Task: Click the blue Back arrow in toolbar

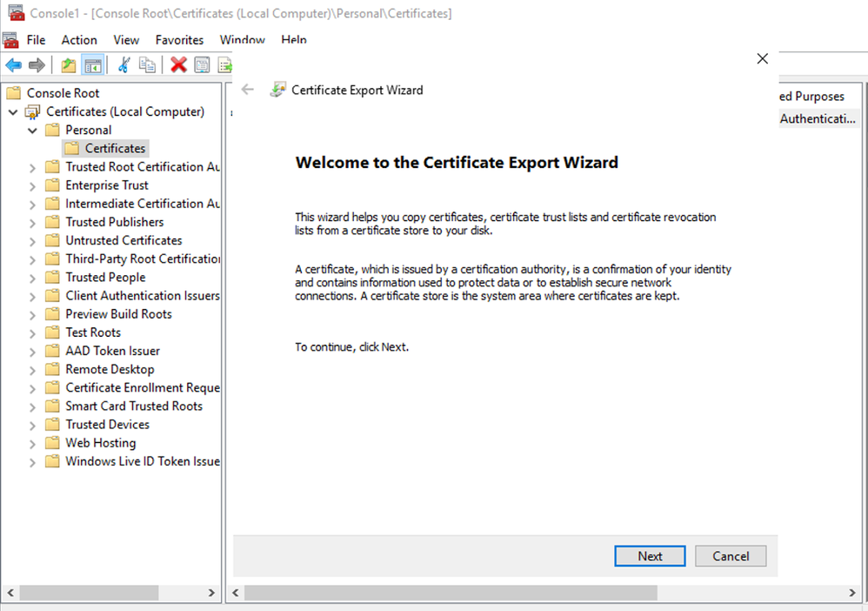Action: coord(14,65)
